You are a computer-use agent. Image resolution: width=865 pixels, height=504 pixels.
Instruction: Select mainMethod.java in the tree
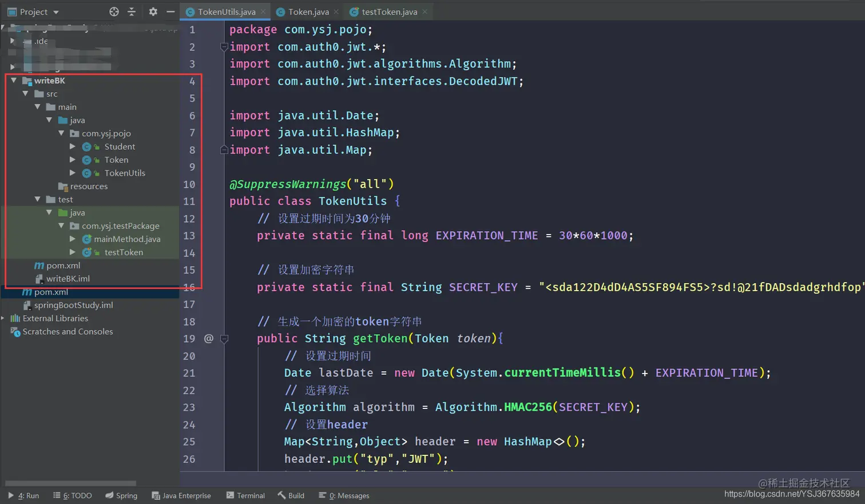pyautogui.click(x=127, y=239)
